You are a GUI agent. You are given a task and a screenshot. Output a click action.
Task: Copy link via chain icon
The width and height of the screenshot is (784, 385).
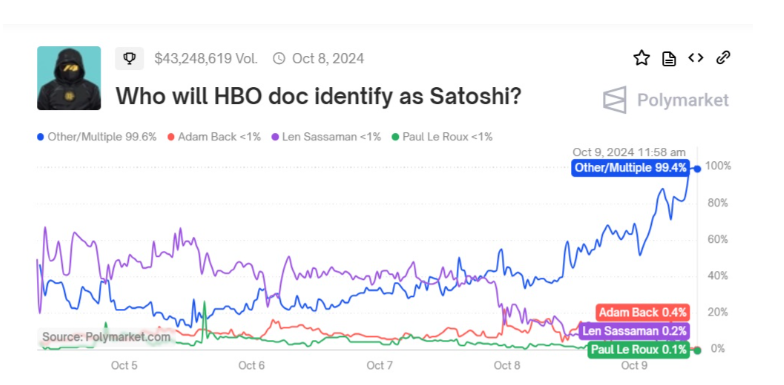point(723,58)
